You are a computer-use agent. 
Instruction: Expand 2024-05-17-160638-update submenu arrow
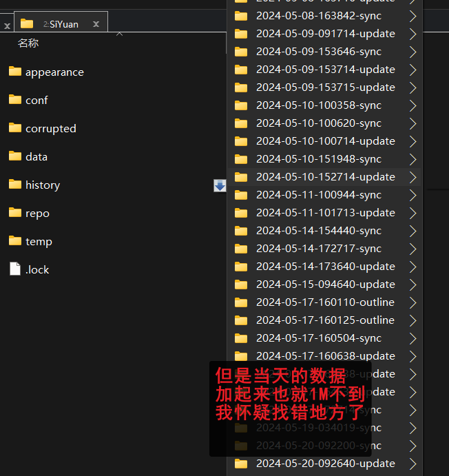point(413,356)
